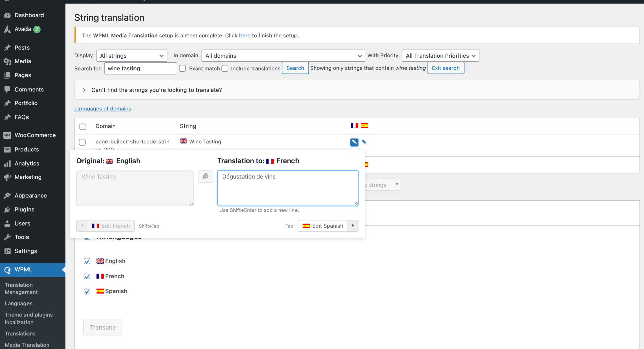Click the Products box icon
The height and width of the screenshot is (349, 644).
[x=7, y=150]
